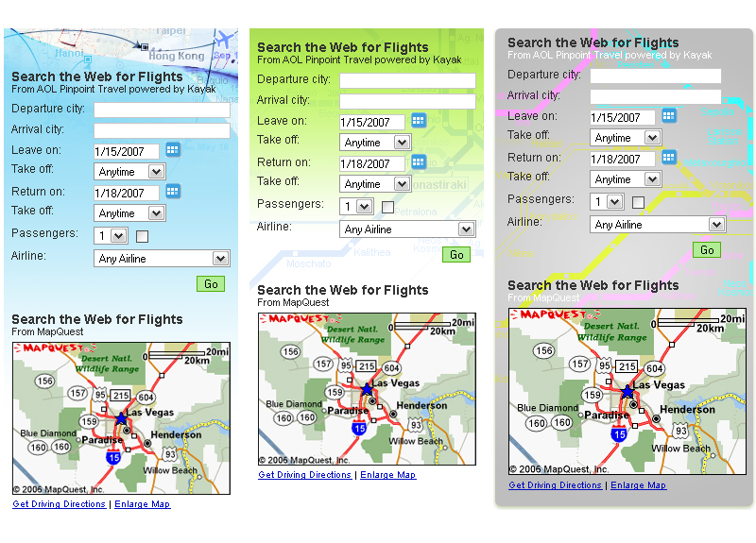
Task: Focus Arrival city field in gray panel
Action: pos(656,96)
